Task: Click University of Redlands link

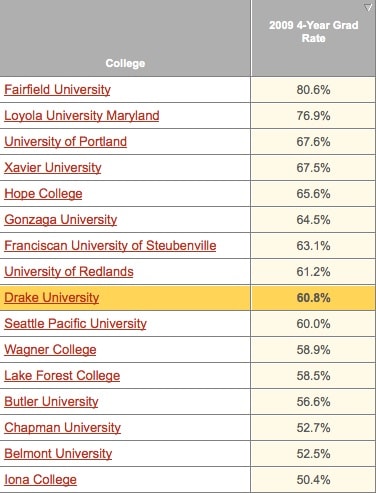Action: [x=69, y=272]
